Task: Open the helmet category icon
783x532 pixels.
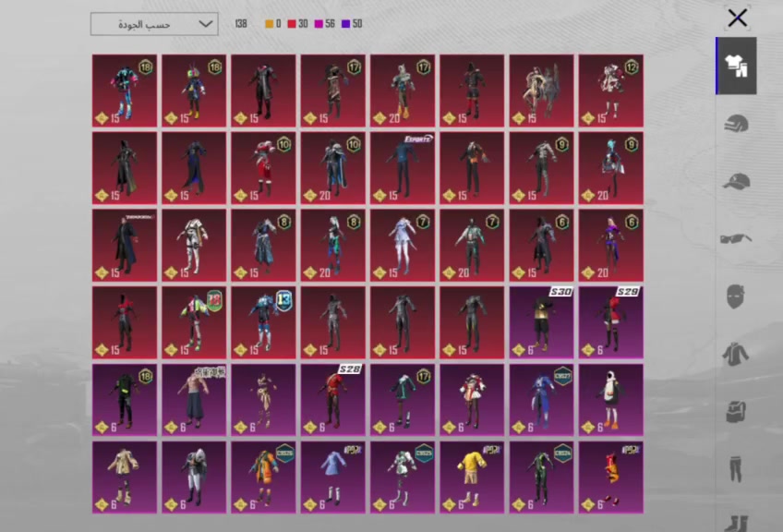Action: (x=737, y=124)
